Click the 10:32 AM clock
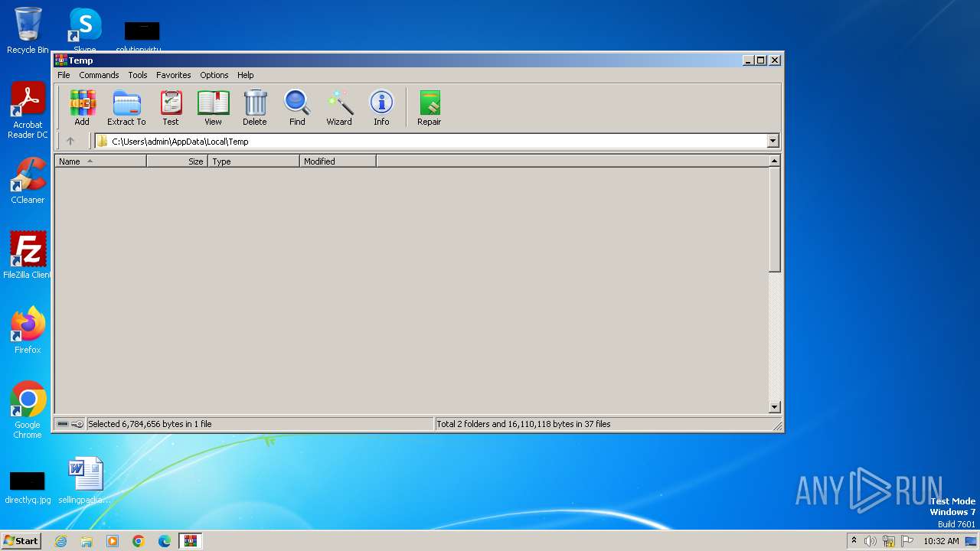The image size is (980, 551). tap(941, 541)
